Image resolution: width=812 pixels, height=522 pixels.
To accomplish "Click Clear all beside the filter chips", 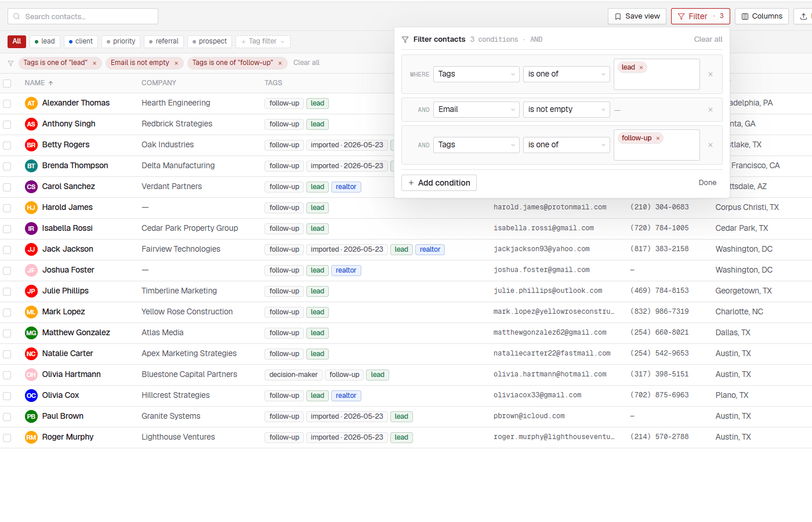I will (306, 63).
